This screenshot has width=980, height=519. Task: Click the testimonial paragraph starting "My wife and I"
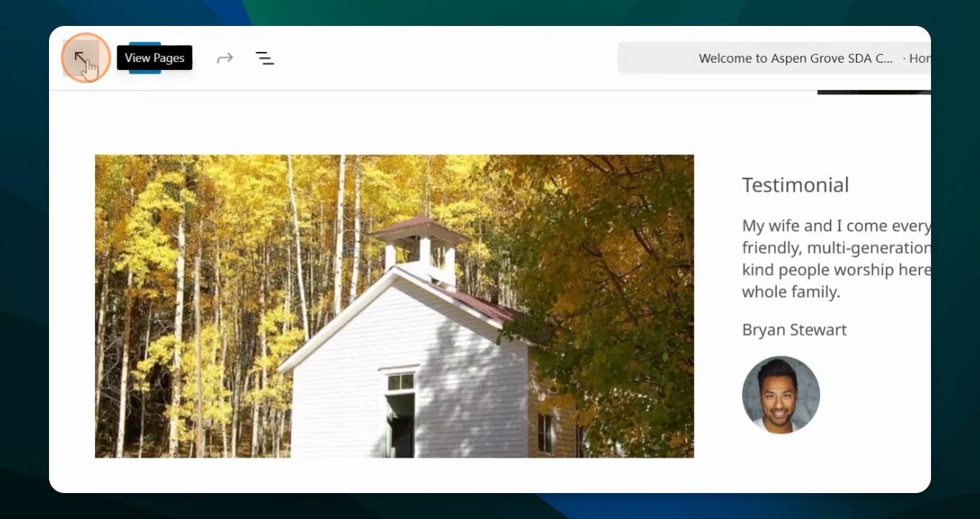(x=837, y=259)
